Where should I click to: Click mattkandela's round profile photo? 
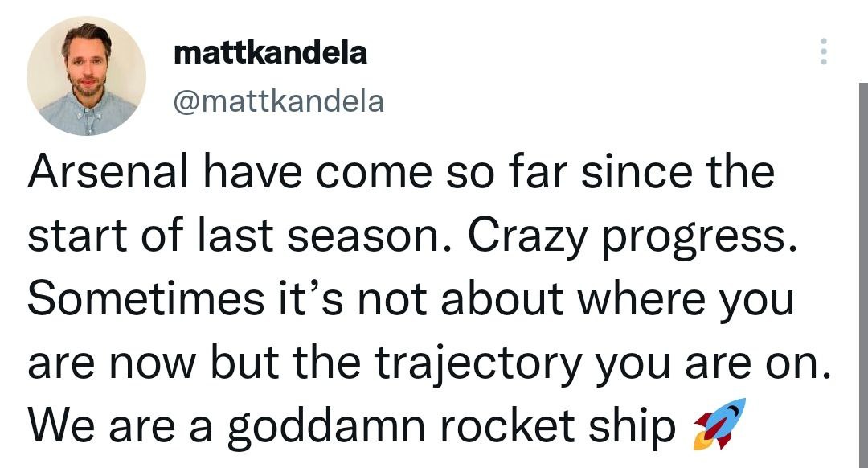(86, 76)
